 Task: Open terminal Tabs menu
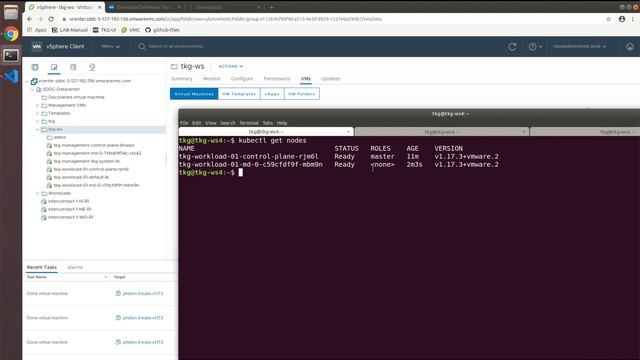[267, 123]
